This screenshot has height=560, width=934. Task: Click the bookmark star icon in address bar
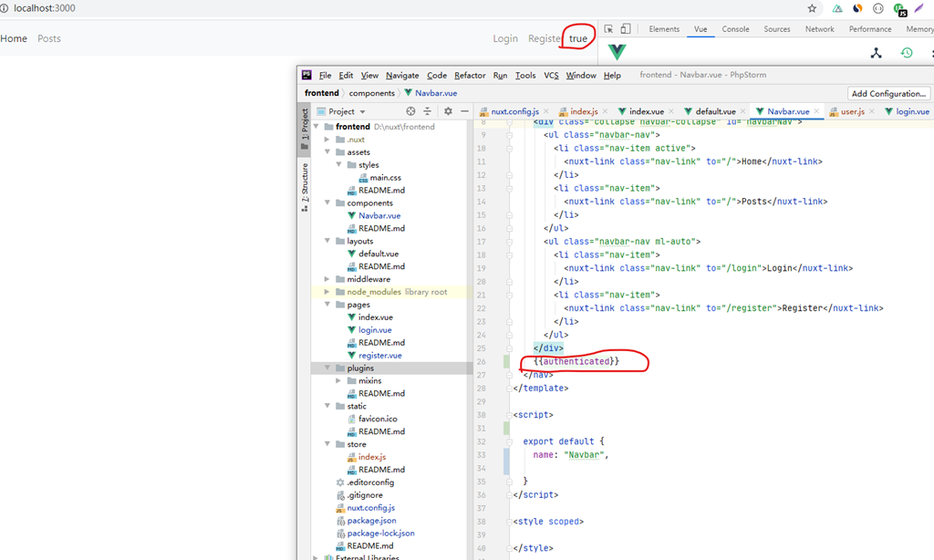coord(812,8)
